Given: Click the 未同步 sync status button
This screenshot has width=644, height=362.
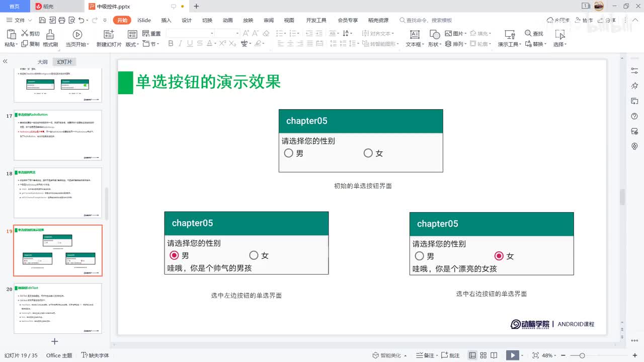Looking at the screenshot, I should pos(558,20).
